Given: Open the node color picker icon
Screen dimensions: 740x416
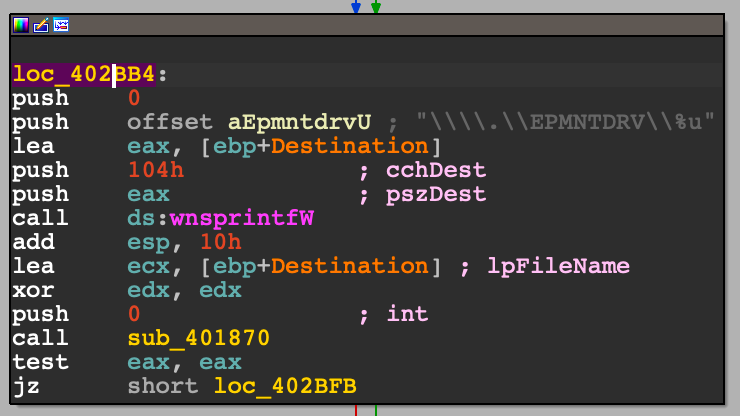Looking at the screenshot, I should pyautogui.click(x=21, y=25).
